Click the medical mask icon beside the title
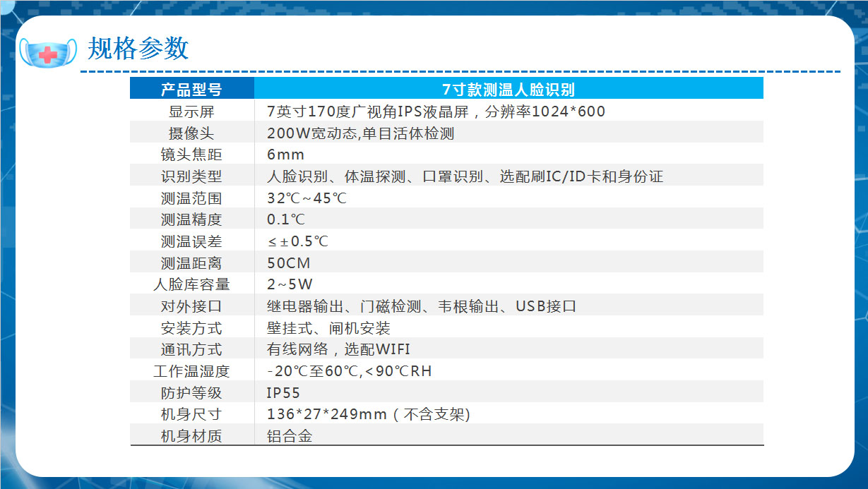The height and width of the screenshot is (489, 868). click(47, 53)
